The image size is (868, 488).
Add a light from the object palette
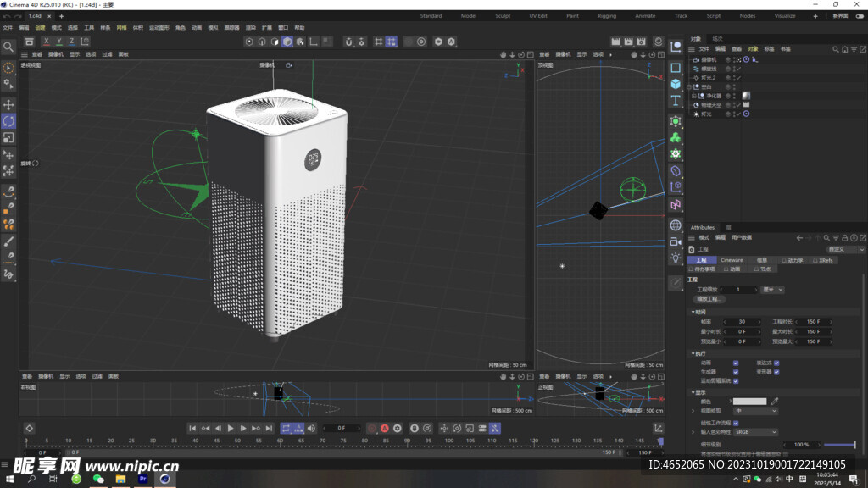pyautogui.click(x=676, y=258)
